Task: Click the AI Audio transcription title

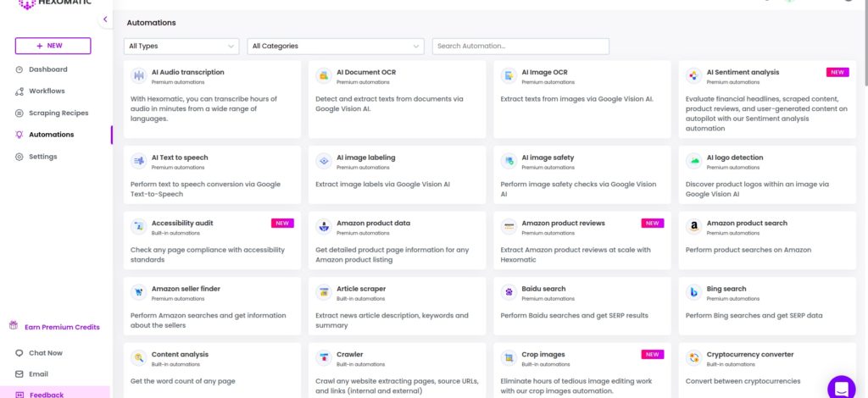Action: (x=187, y=73)
